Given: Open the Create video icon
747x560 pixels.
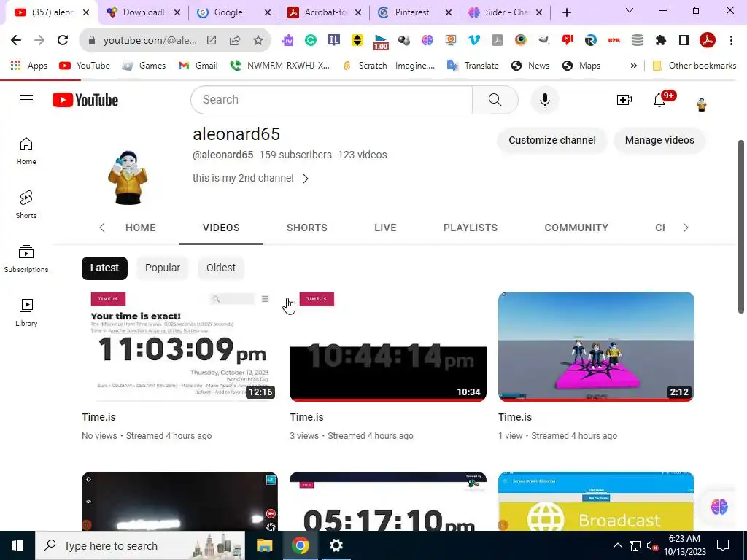Looking at the screenshot, I should coord(624,99).
